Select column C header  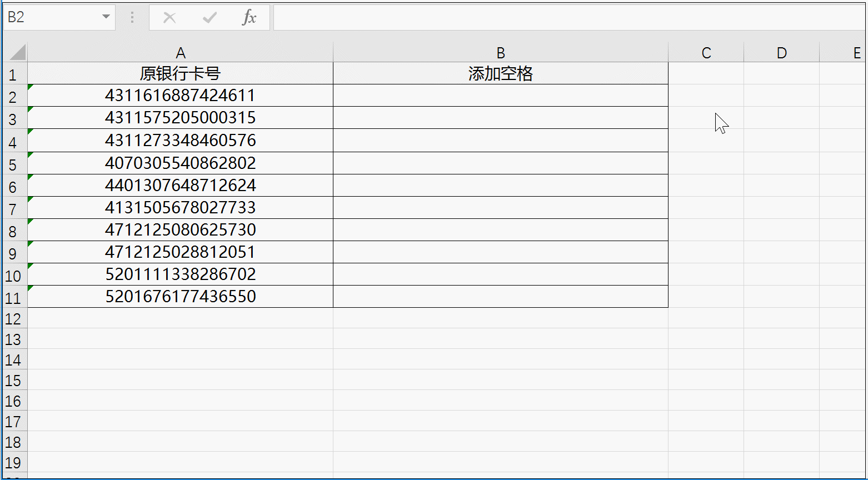(706, 53)
